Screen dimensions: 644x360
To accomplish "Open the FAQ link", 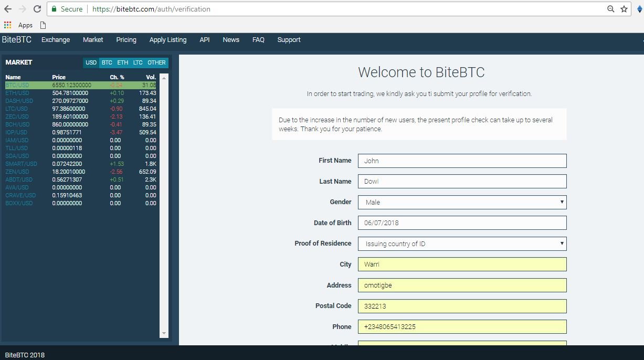I will [x=258, y=39].
